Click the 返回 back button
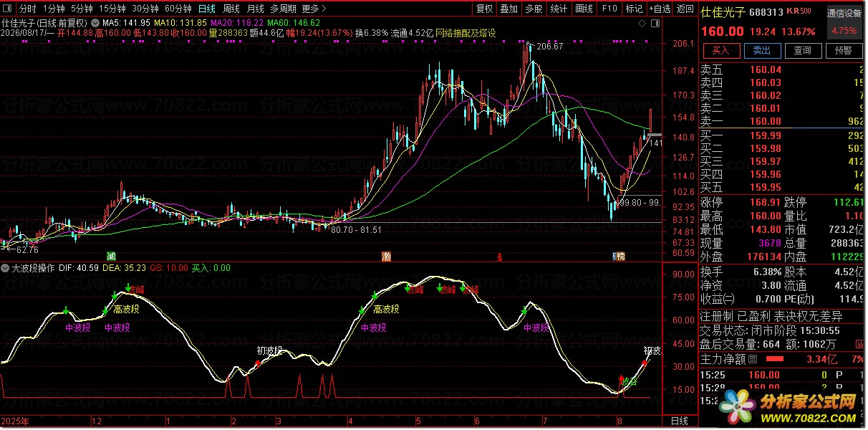This screenshot has width=868, height=430. (685, 9)
